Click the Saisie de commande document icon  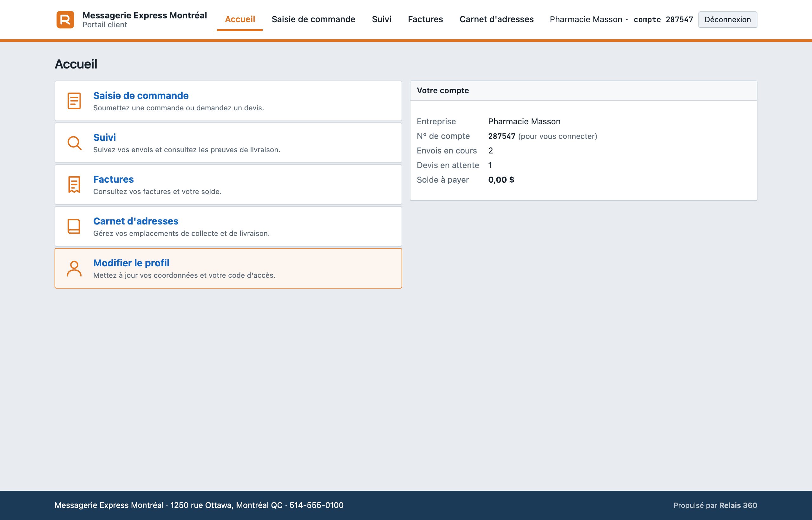(x=74, y=101)
